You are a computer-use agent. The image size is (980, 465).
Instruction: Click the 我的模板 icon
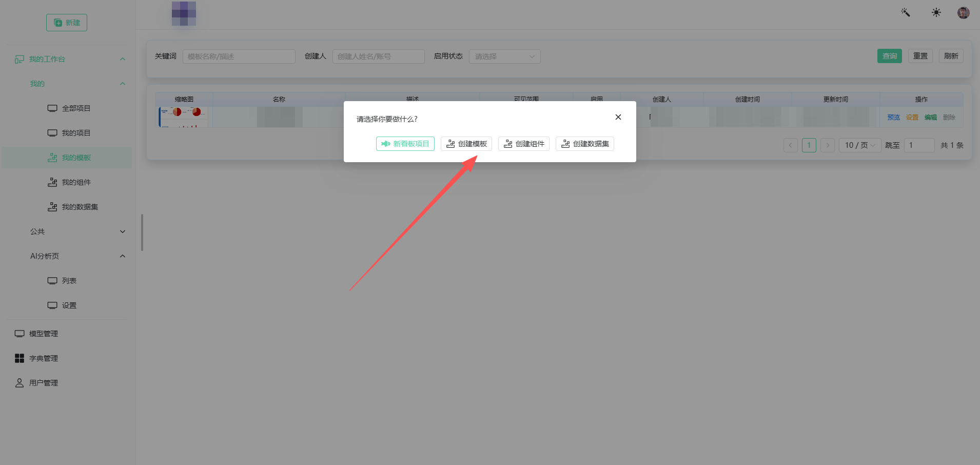pyautogui.click(x=52, y=158)
